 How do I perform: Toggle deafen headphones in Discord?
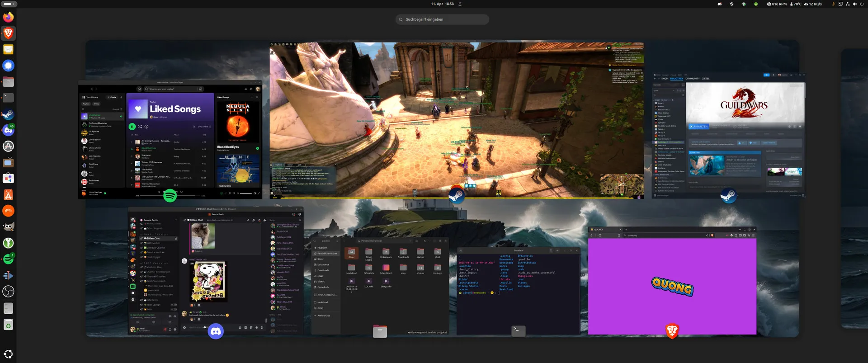[170, 330]
